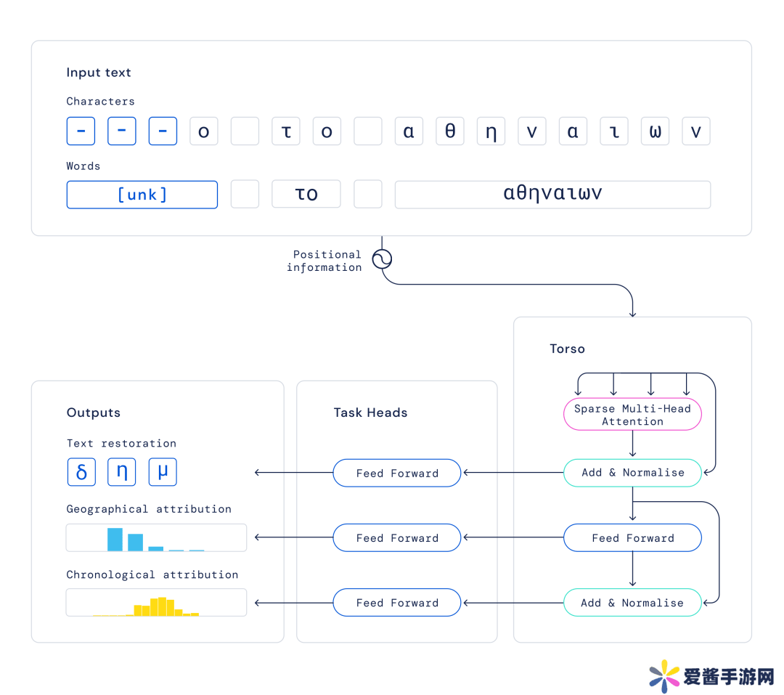Click the Sparse Multi-Head Attention block
This screenshot has height=695, width=784.
[632, 414]
